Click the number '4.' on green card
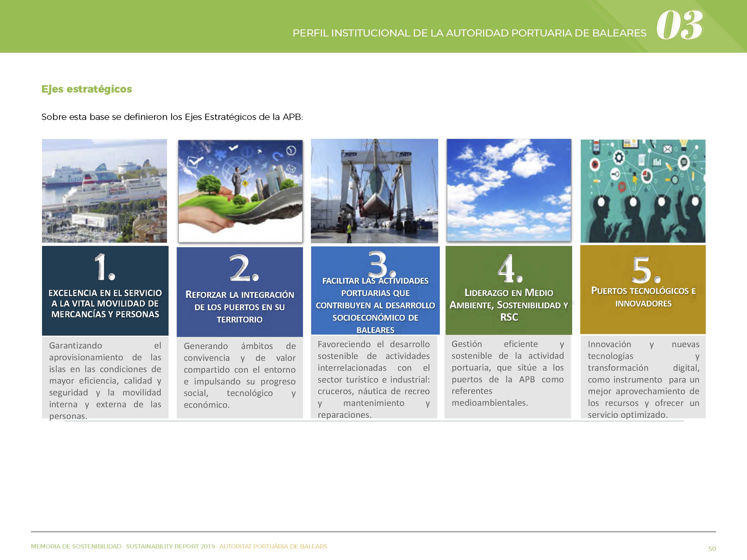 coord(510,269)
